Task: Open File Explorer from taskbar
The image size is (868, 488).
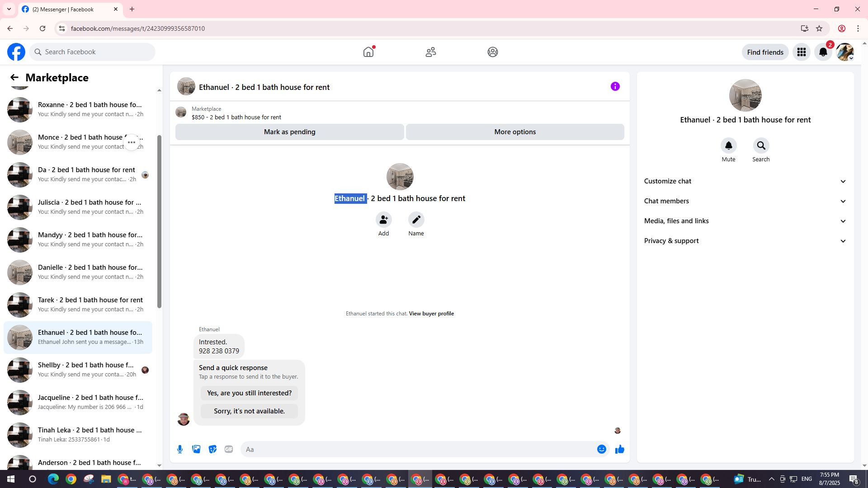Action: pyautogui.click(x=106, y=479)
